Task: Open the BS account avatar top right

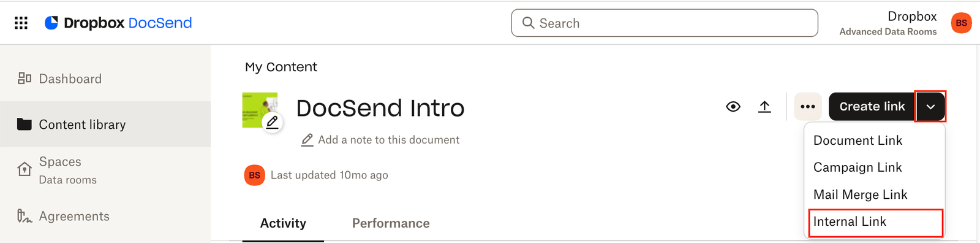Action: (962, 23)
